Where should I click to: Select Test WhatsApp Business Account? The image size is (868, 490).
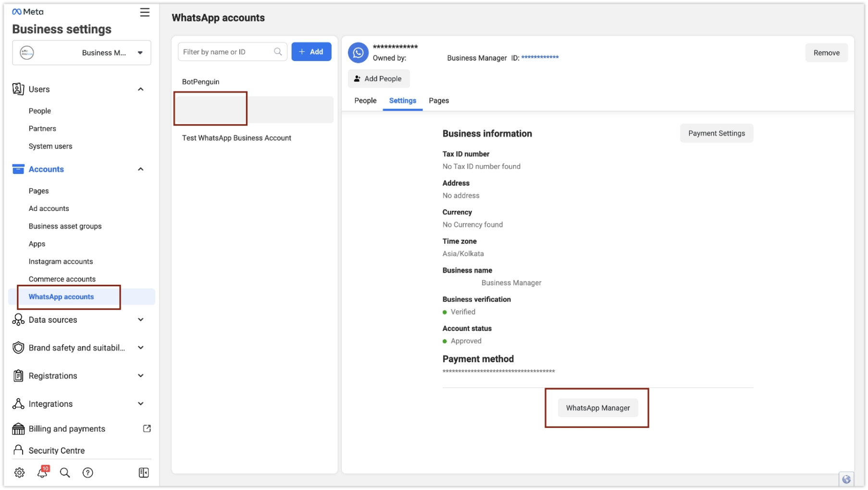click(x=236, y=138)
